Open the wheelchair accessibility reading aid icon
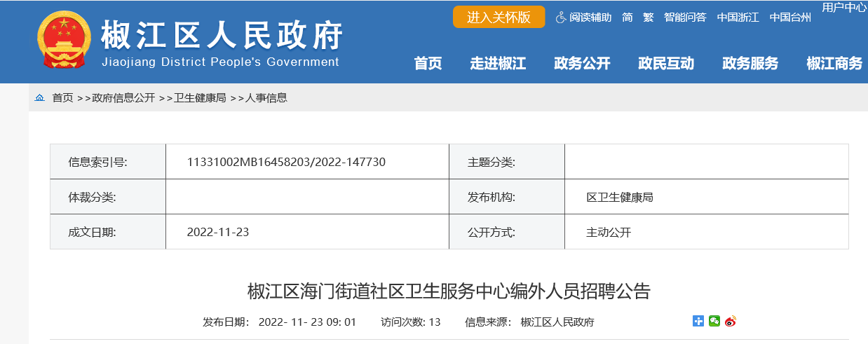The image size is (868, 344). [x=560, y=18]
